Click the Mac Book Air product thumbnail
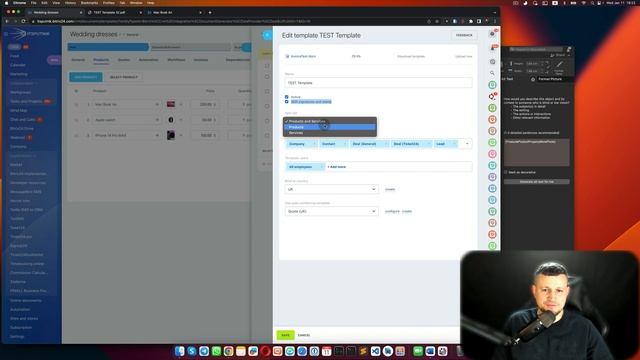Viewport: 640px width, 360px height. coord(171,104)
